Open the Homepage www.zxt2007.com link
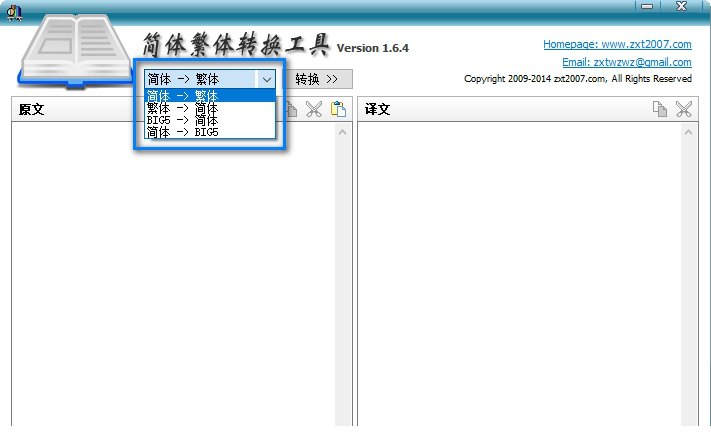This screenshot has width=711, height=443. [x=617, y=44]
